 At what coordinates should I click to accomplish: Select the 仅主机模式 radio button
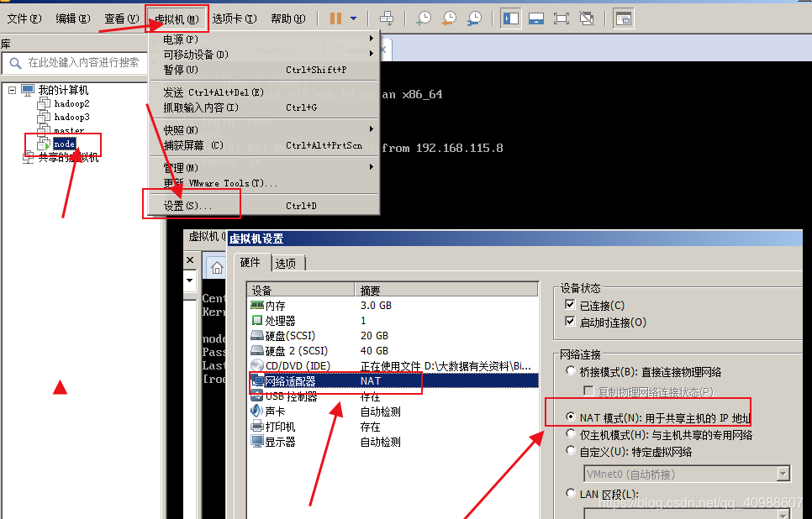click(571, 435)
